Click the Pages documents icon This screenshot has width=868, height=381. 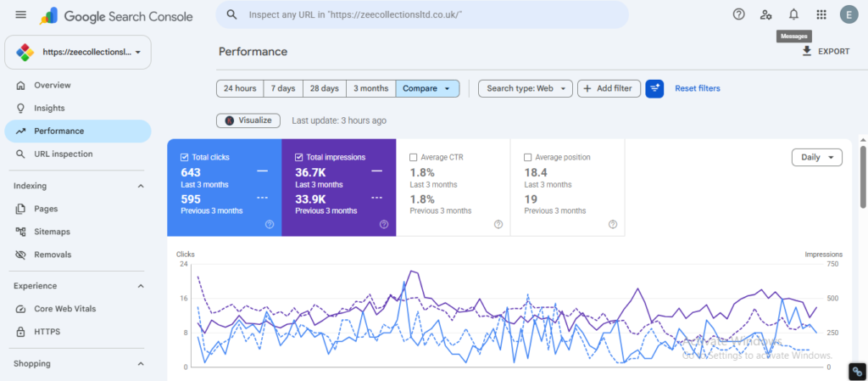[x=20, y=209]
